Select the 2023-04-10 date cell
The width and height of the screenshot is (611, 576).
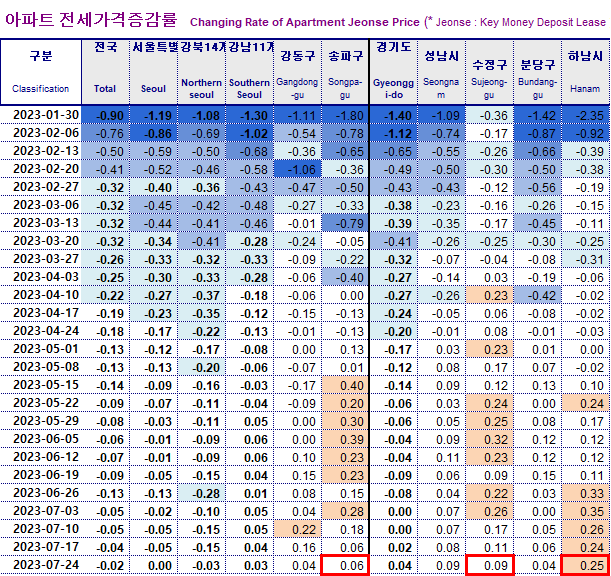pos(41,295)
